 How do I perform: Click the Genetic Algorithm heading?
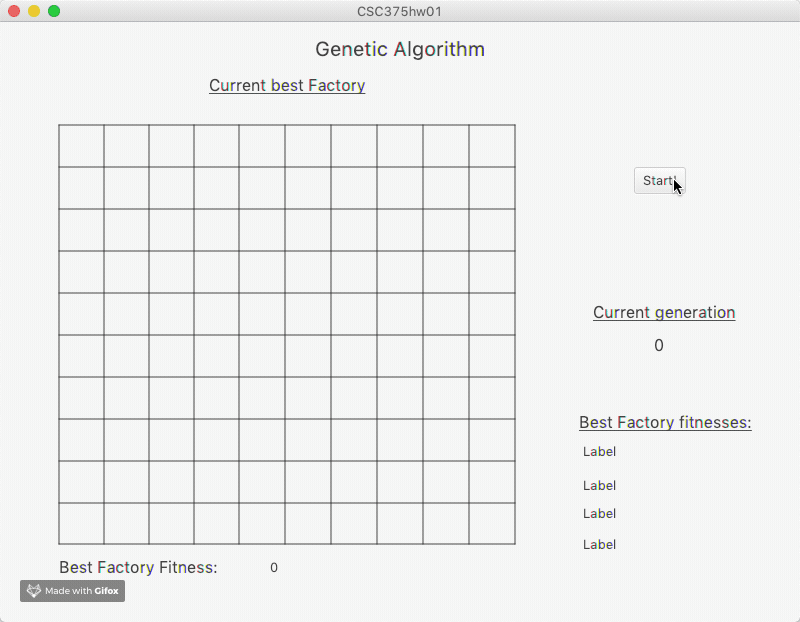pos(400,49)
